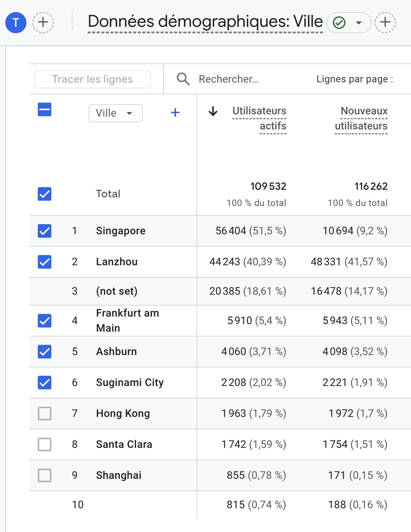The image size is (411, 532).
Task: Click the Tracer les lignes button
Action: (x=93, y=79)
